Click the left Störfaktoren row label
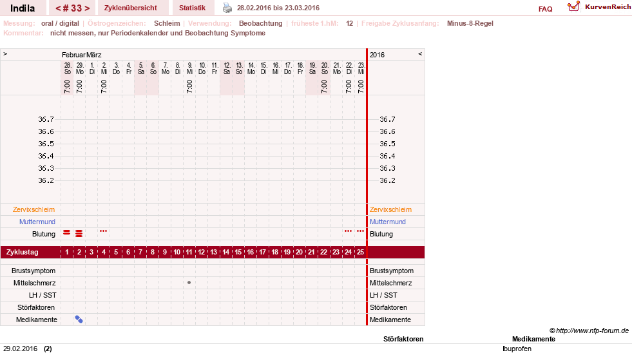Image resolution: width=632 pixels, height=364 pixels. [36, 307]
